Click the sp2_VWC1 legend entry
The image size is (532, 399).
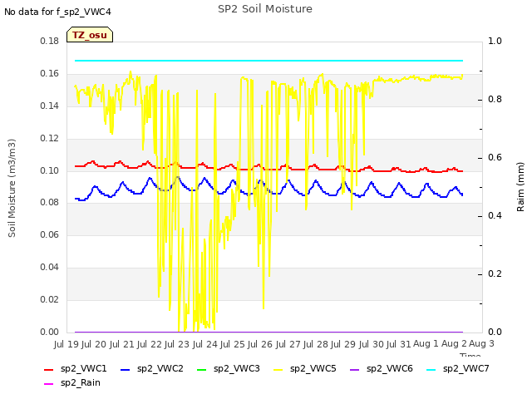pyautogui.click(x=76, y=368)
